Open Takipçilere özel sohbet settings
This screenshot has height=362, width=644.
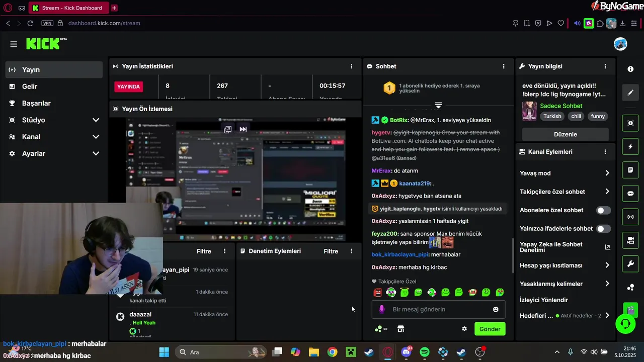(x=607, y=192)
